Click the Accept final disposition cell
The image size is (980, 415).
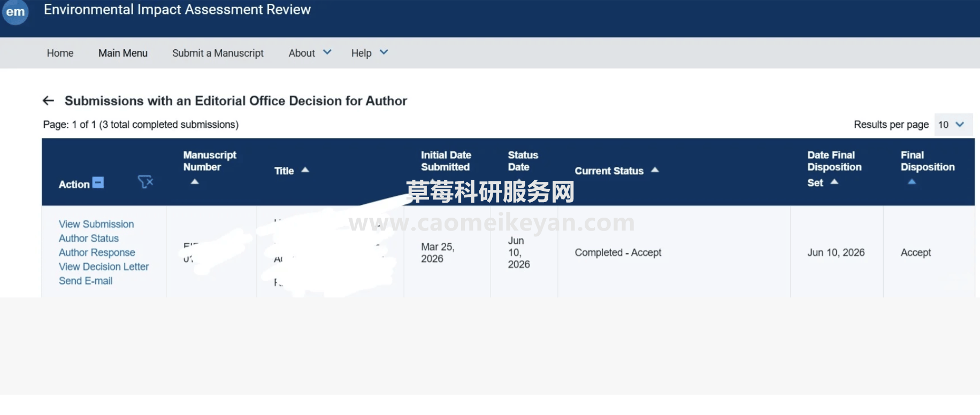coord(916,252)
